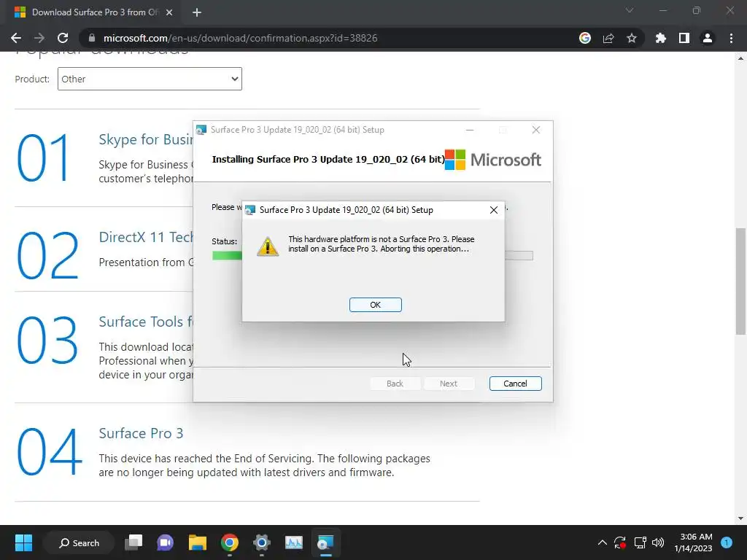Image resolution: width=747 pixels, height=560 pixels.
Task: Open the Chat app on the taskbar
Action: 166,542
